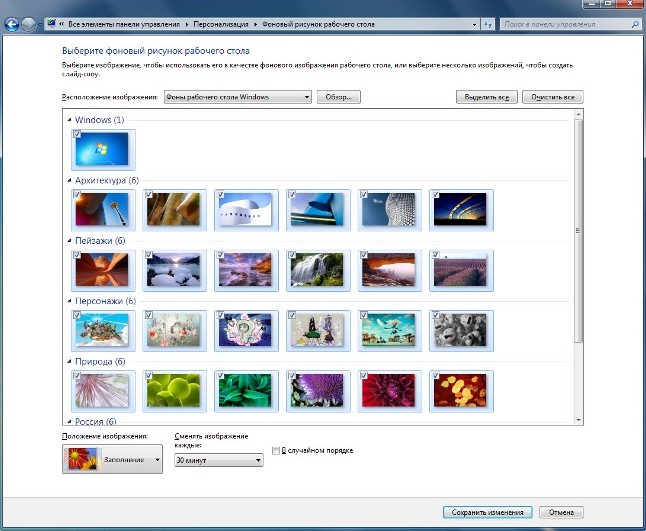Click the scrollbar down arrow

click(578, 420)
